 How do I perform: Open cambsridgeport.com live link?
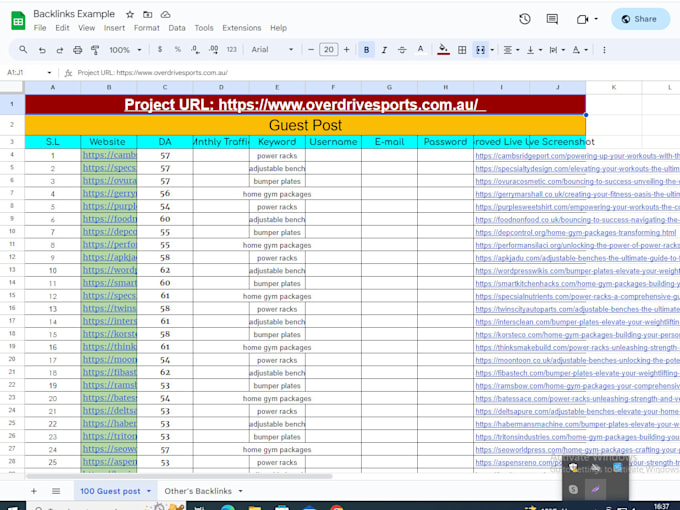pos(577,156)
